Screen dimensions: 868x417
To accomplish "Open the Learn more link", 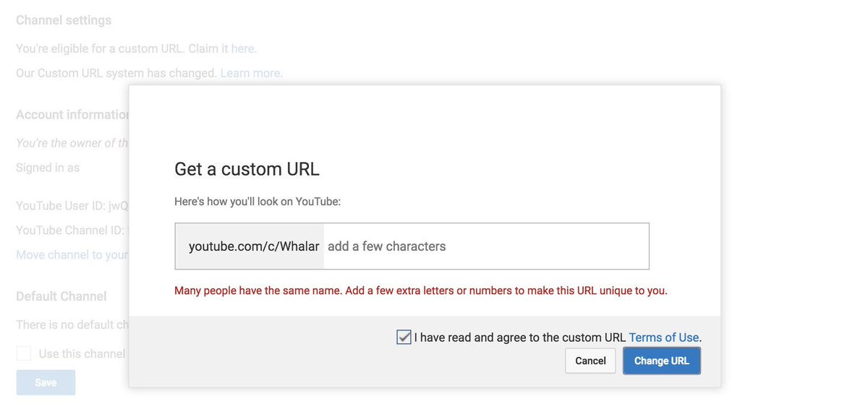I will click(250, 73).
